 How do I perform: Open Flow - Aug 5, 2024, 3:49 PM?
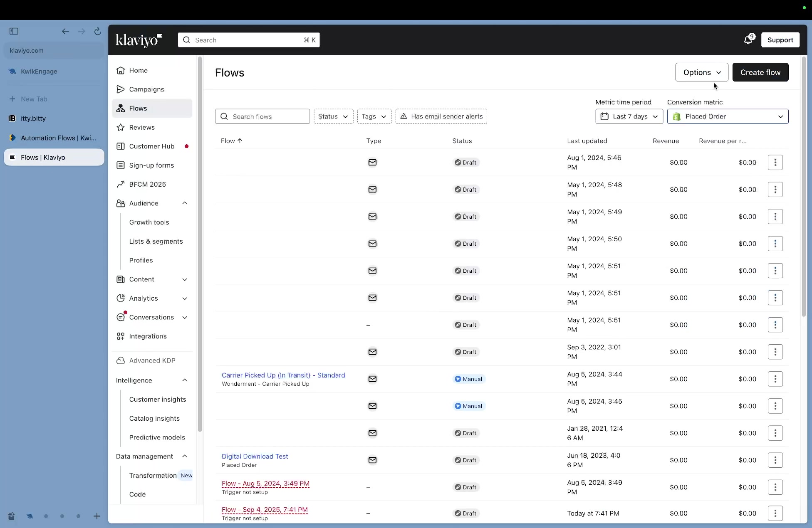pyautogui.click(x=265, y=483)
